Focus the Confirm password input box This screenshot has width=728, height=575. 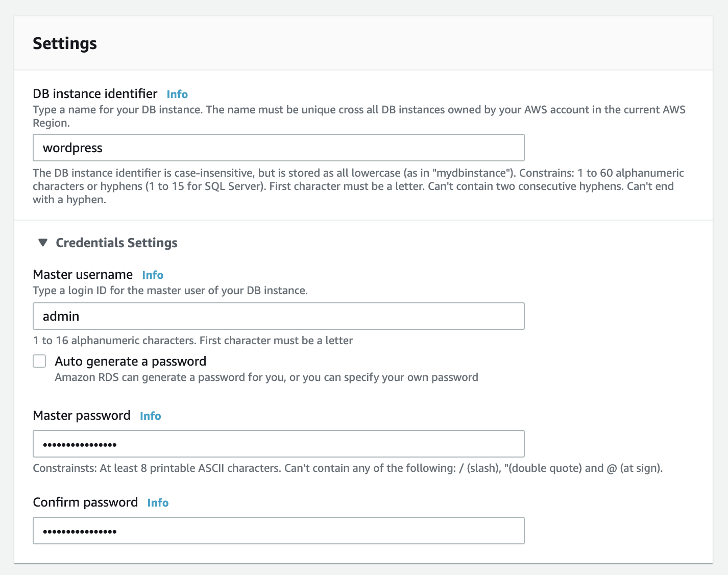click(x=278, y=531)
